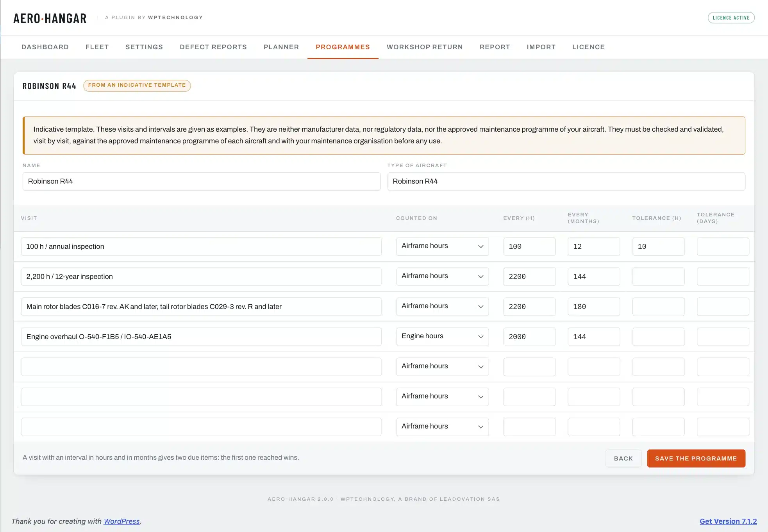This screenshot has height=532, width=768.
Task: Click the second empty visit name field
Action: pyautogui.click(x=201, y=397)
